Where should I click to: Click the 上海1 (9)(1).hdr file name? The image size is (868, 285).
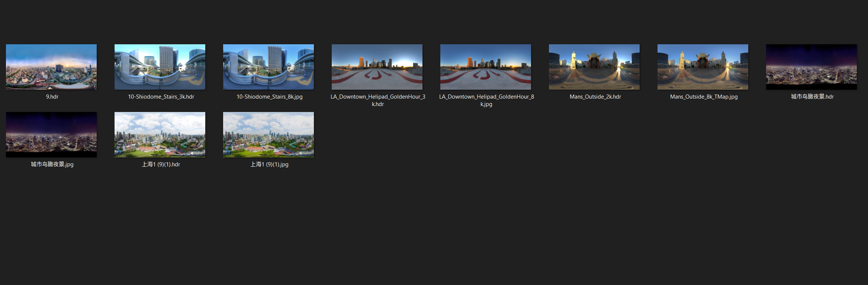pyautogui.click(x=161, y=164)
